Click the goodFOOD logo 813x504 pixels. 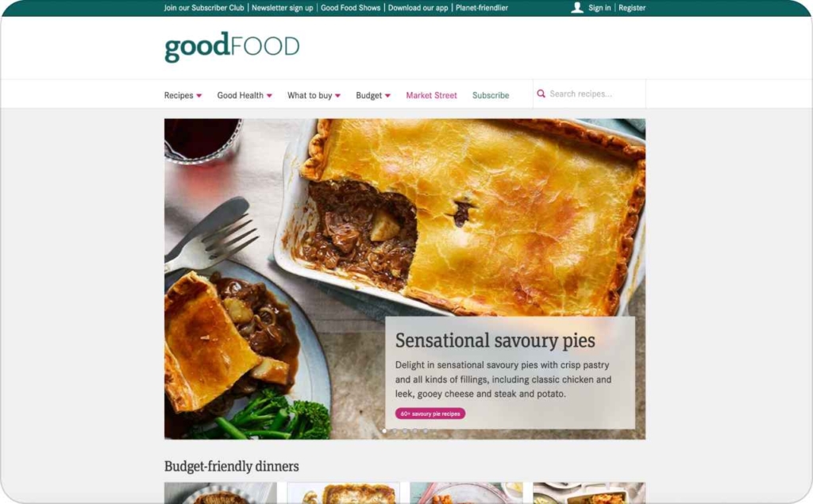[x=232, y=47]
